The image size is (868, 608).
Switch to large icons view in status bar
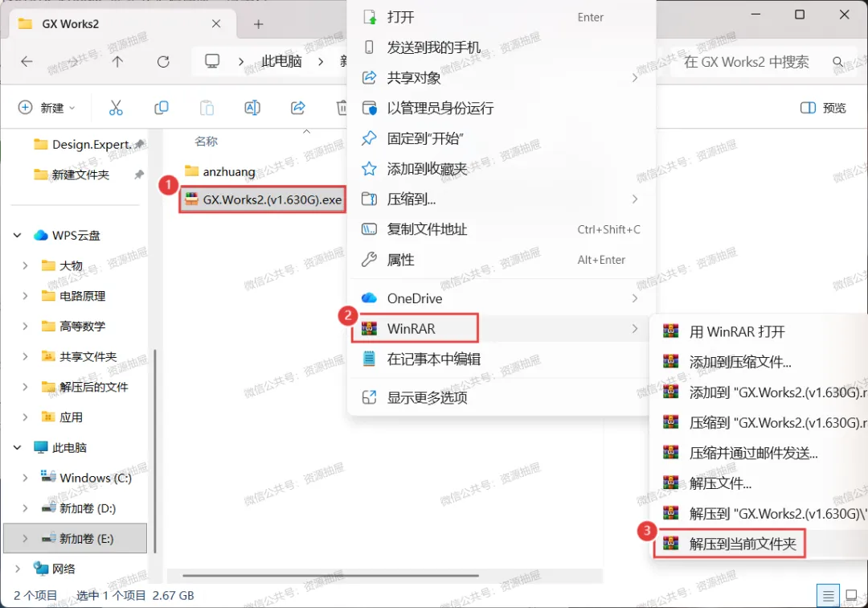851,596
